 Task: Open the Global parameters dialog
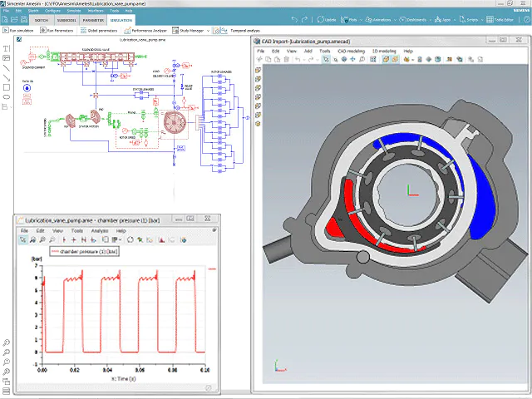pyautogui.click(x=99, y=31)
